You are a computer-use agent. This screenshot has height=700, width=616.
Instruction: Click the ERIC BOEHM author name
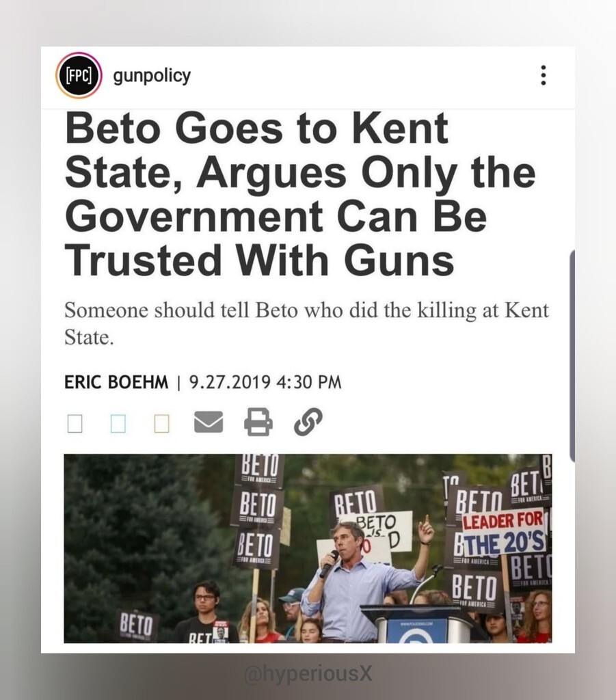tap(116, 382)
